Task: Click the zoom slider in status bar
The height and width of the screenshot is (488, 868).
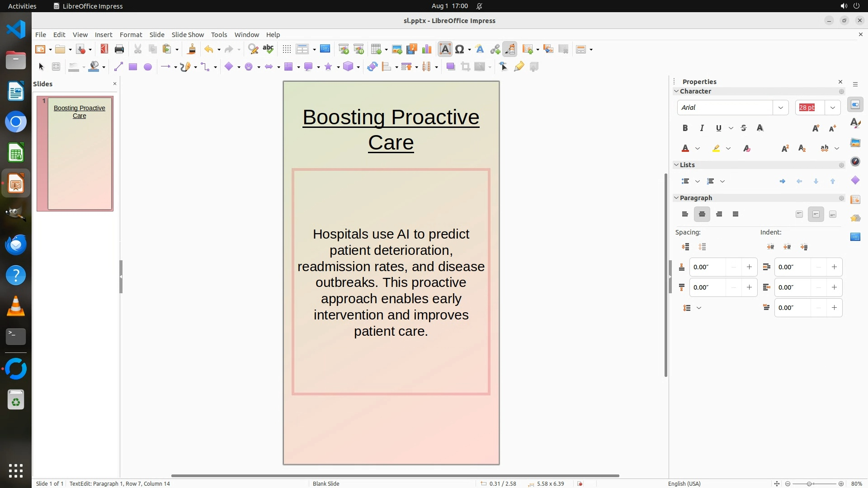Action: coord(809,483)
